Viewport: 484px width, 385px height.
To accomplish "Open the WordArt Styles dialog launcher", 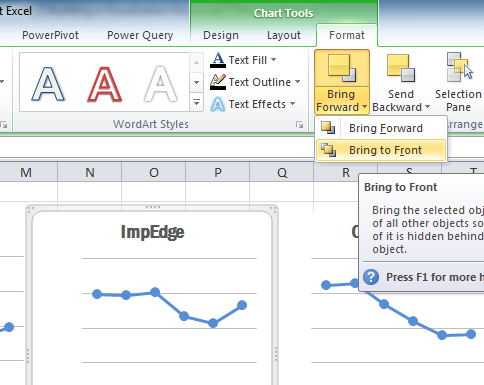I will click(x=300, y=125).
